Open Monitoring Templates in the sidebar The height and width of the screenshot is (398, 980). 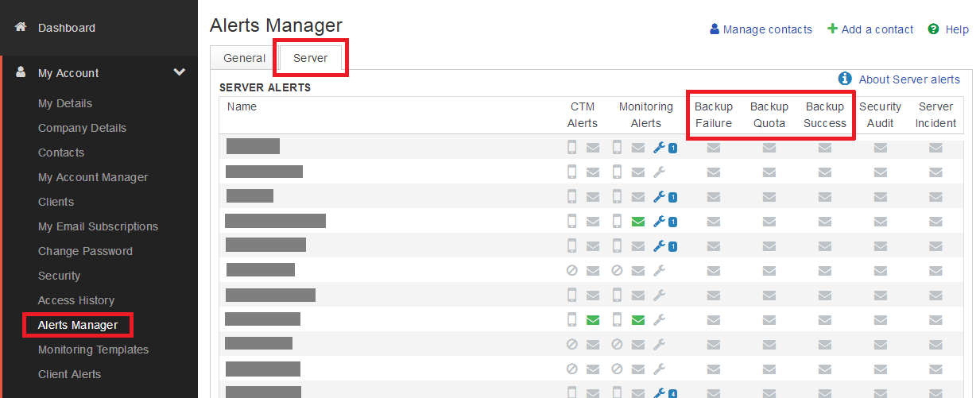pyautogui.click(x=93, y=350)
